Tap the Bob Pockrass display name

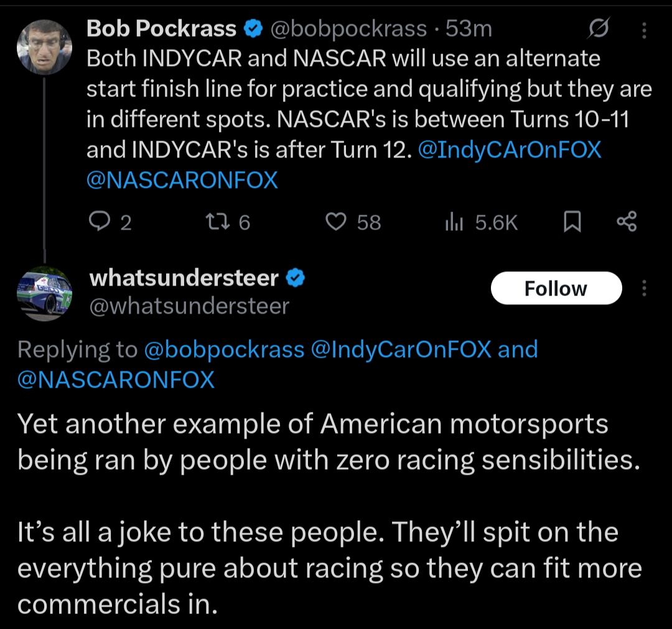click(x=161, y=29)
